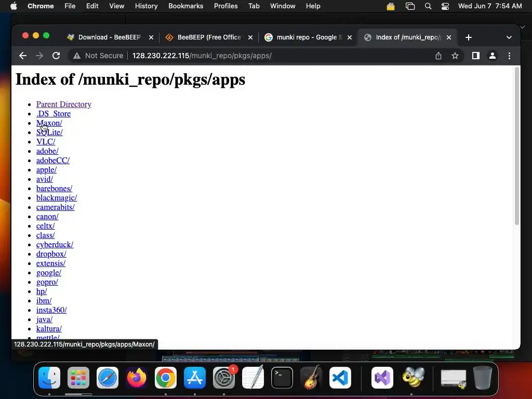Expand the tab search dropdown arrow
The height and width of the screenshot is (399, 532).
(509, 37)
